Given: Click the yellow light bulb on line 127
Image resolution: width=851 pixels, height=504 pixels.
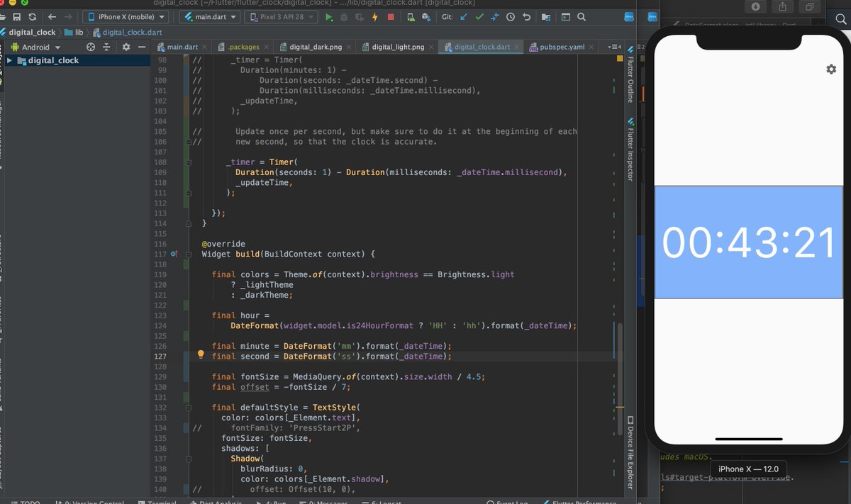Looking at the screenshot, I should [x=201, y=354].
